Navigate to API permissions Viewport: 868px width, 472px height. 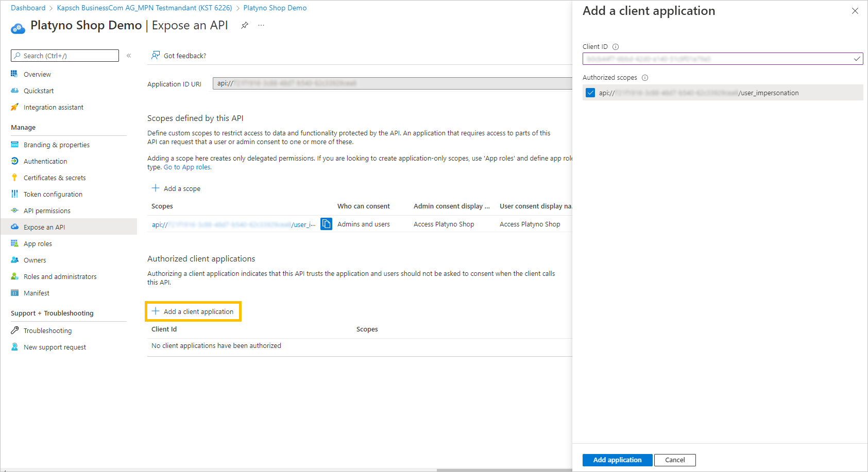pyautogui.click(x=47, y=211)
